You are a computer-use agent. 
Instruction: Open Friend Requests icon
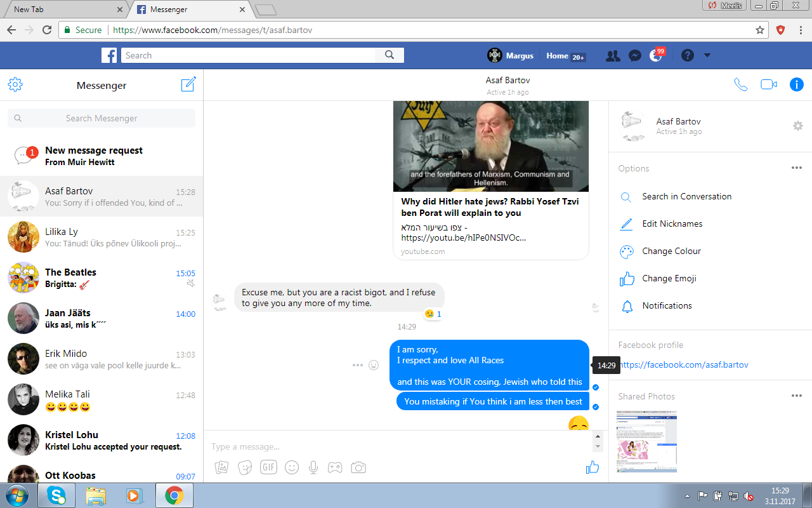pyautogui.click(x=613, y=56)
